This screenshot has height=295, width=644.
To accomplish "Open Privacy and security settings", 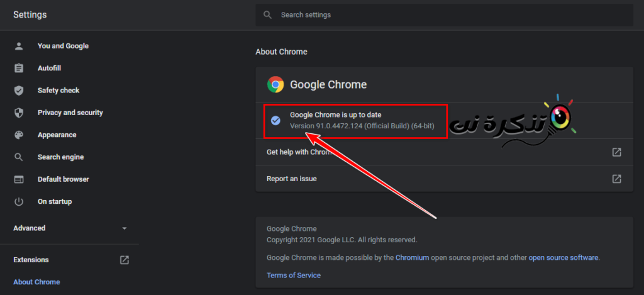I will [69, 113].
